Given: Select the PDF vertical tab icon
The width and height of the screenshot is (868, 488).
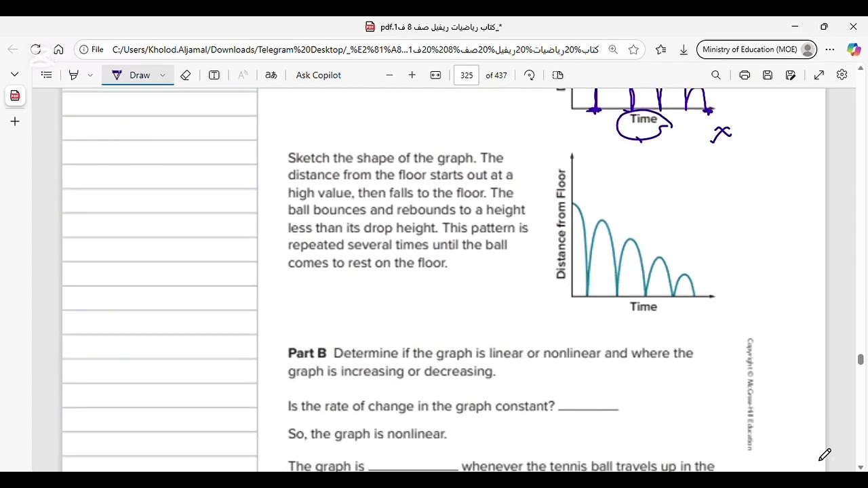Looking at the screenshot, I should click(14, 96).
